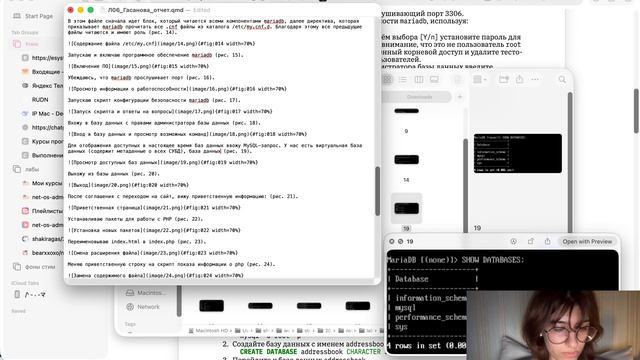Select https://chat tab in sidebar
The image size is (640, 360).
[43, 127]
